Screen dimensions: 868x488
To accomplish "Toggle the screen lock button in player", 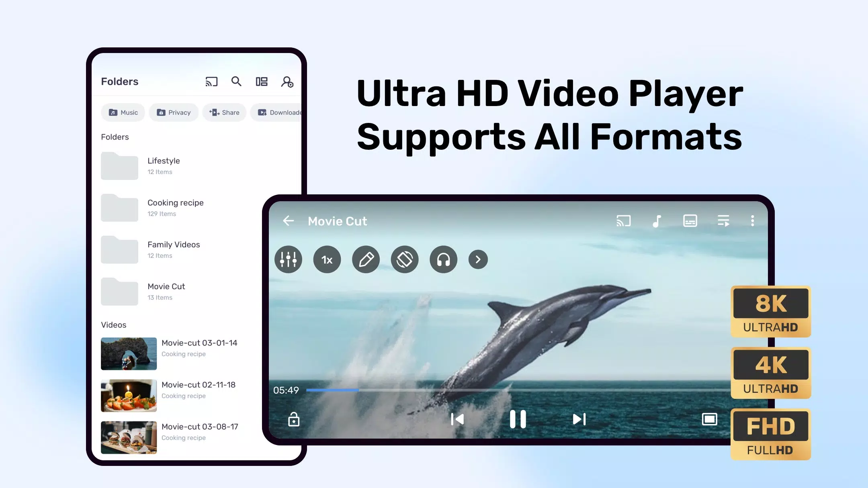I will [294, 419].
